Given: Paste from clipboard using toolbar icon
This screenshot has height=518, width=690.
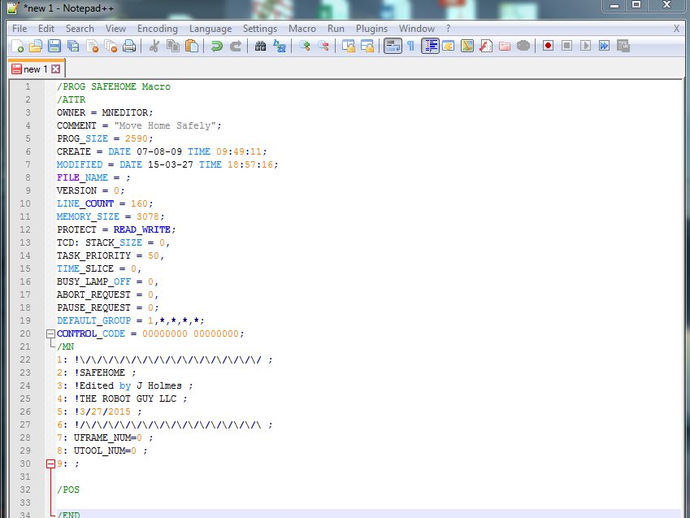Looking at the screenshot, I should pos(192,46).
